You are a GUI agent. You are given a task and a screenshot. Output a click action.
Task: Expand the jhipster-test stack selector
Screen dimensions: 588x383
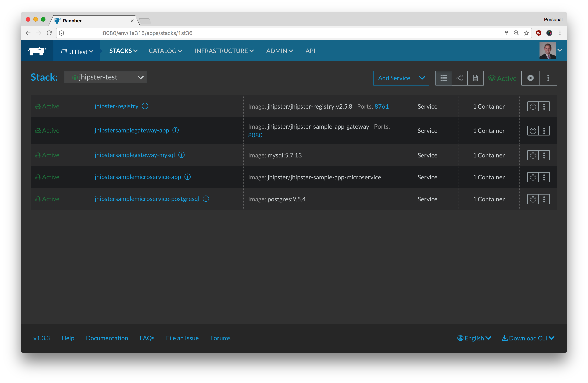pos(106,77)
